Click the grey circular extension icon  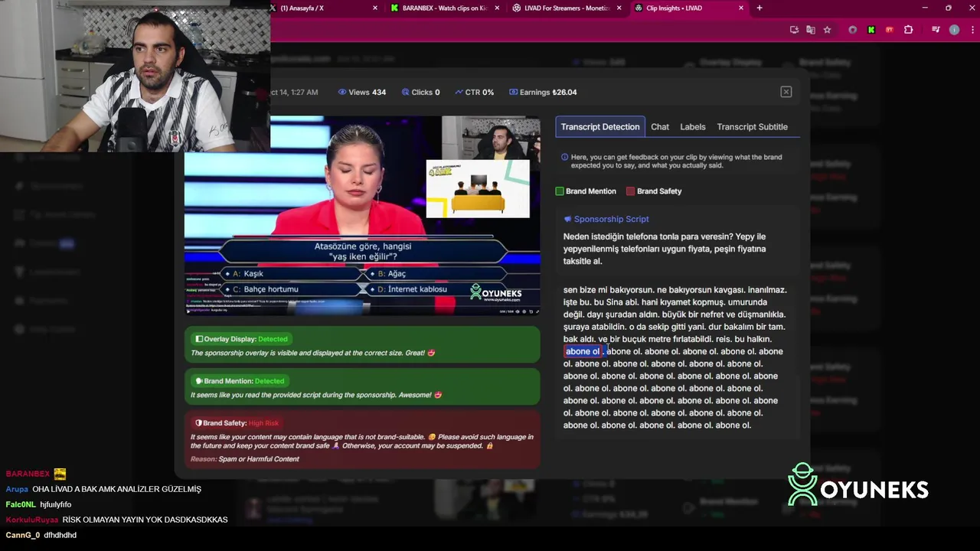[853, 30]
